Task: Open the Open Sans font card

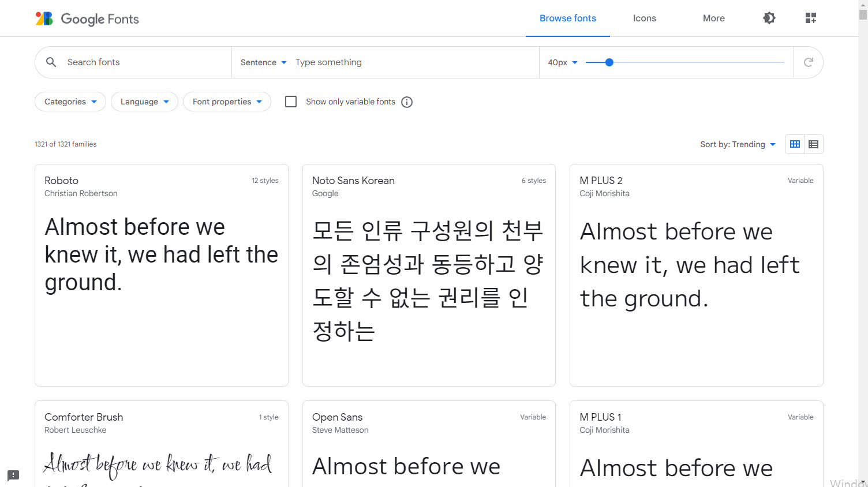Action: click(x=429, y=444)
